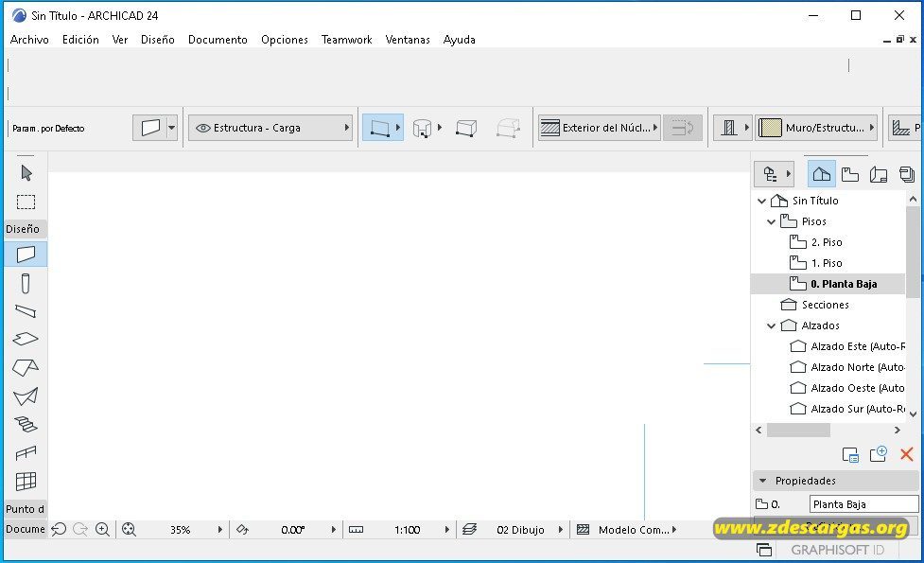Open the Ventanas menu
This screenshot has width=924, height=563.
coord(408,40)
